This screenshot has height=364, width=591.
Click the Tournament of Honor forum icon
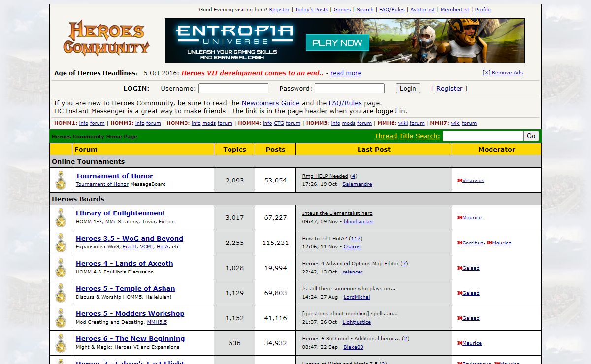61,180
